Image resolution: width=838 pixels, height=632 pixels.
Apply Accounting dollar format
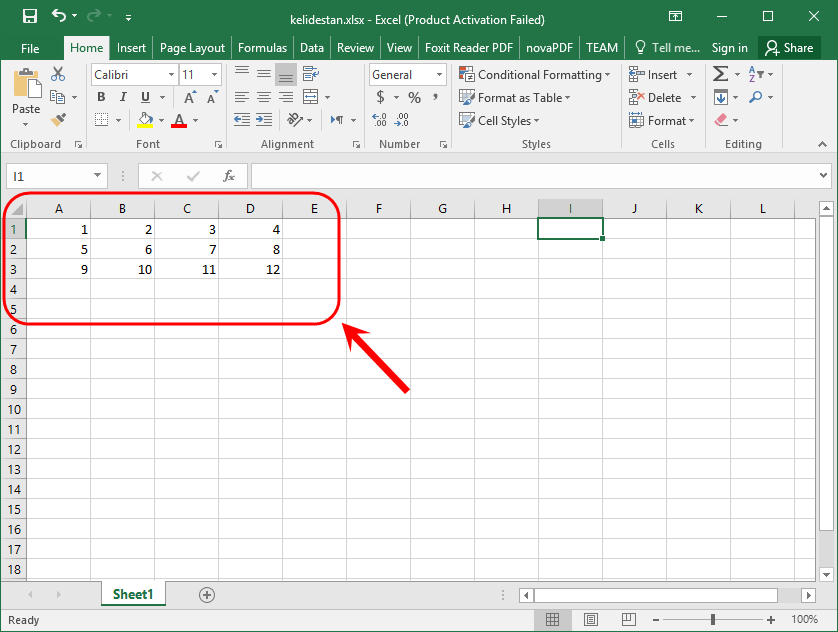point(381,97)
